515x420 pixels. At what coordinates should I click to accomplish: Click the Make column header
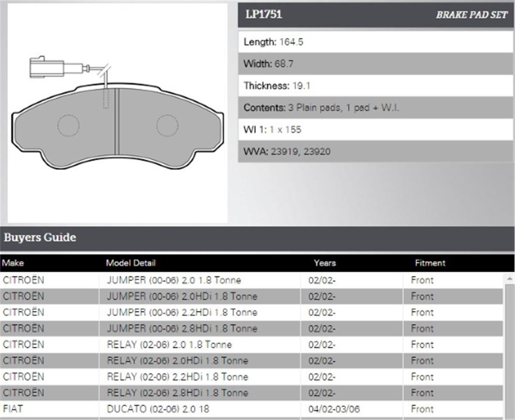tap(13, 263)
